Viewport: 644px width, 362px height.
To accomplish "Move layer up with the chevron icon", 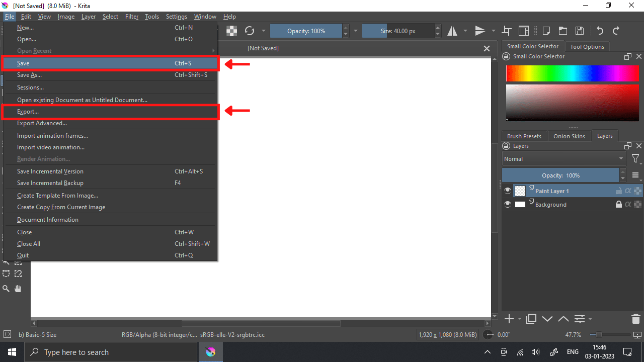I will tap(563, 319).
